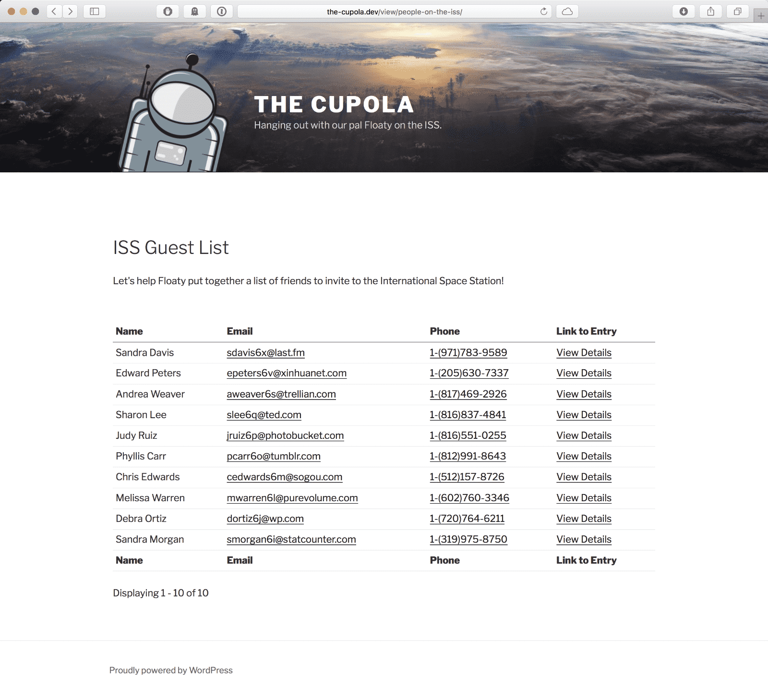Click the Ghostery ghost extension icon
Viewport: 768px width, 700px height.
[x=195, y=12]
